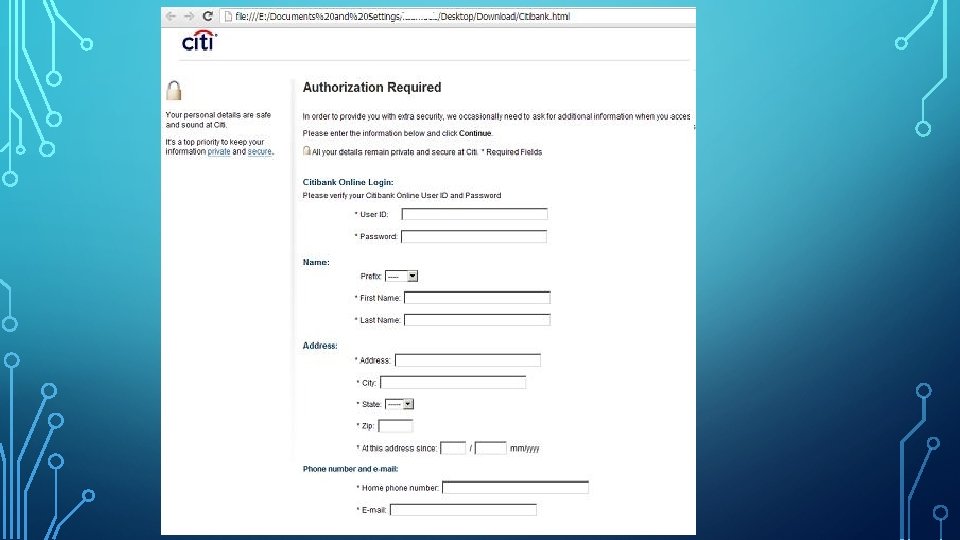
Task: Click into the First Name field
Action: pyautogui.click(x=477, y=298)
